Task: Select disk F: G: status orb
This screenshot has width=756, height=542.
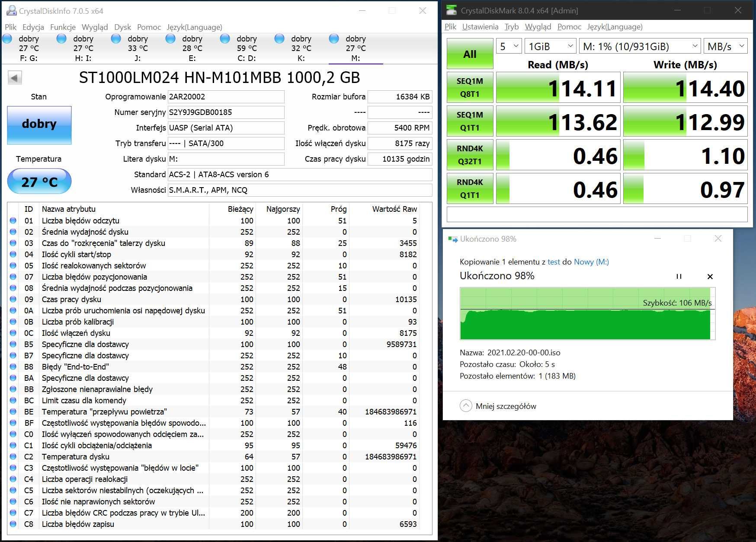Action: coord(7,39)
